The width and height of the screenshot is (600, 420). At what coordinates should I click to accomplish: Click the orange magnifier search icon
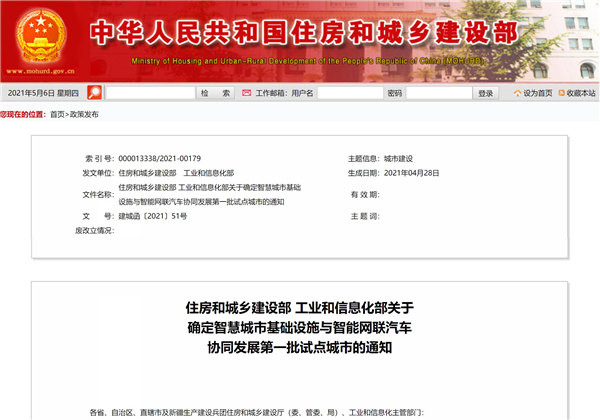pos(94,93)
